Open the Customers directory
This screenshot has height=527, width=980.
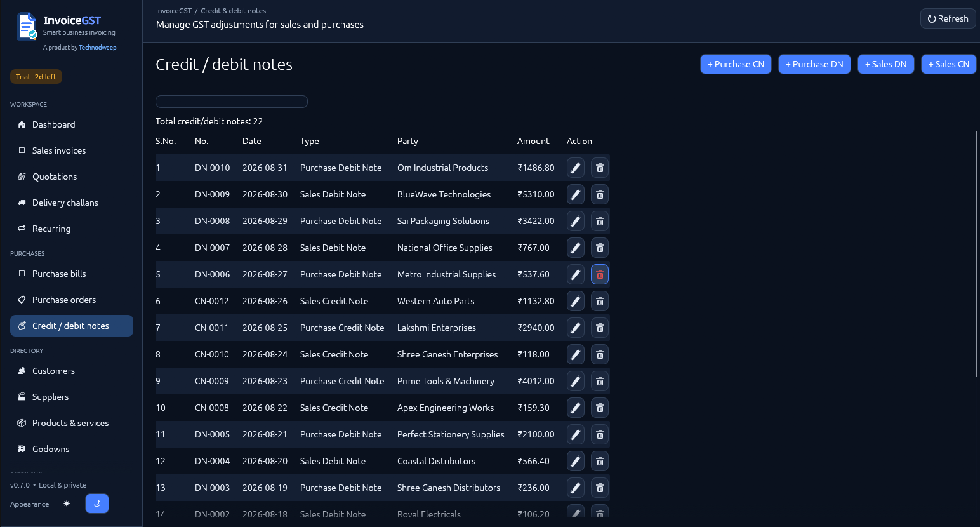(72, 371)
